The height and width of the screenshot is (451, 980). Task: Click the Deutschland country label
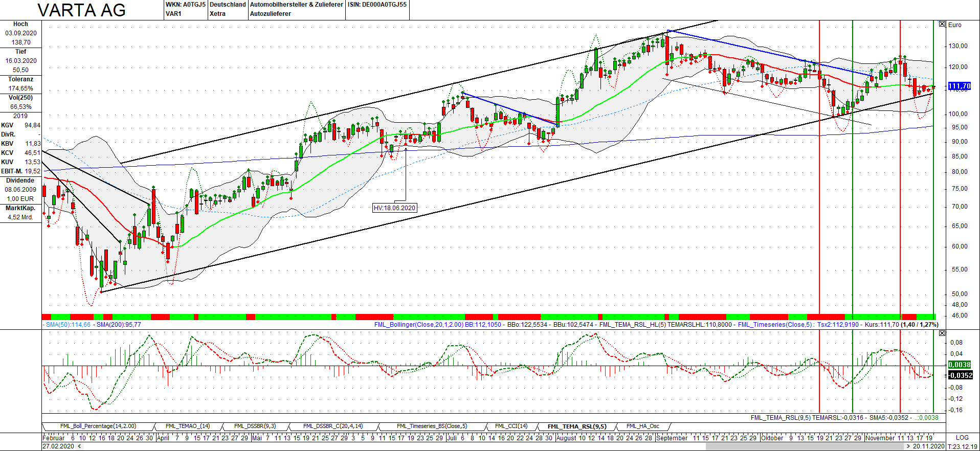coord(228,5)
